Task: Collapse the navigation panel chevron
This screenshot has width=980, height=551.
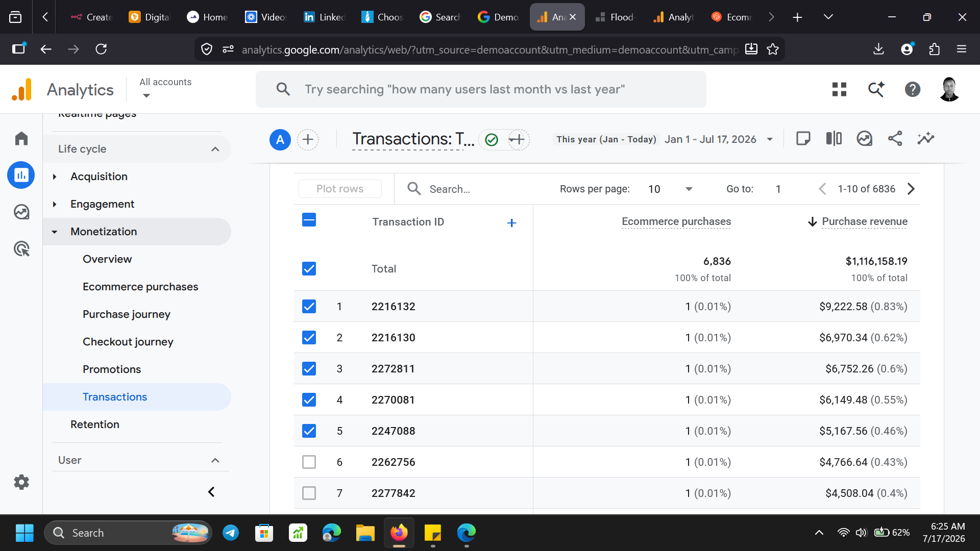Action: pyautogui.click(x=211, y=492)
